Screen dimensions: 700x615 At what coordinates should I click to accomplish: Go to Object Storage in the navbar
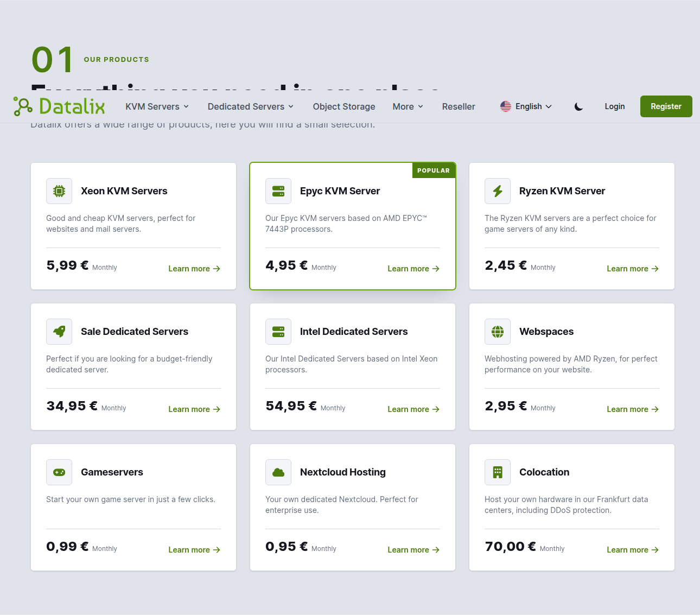tap(344, 106)
